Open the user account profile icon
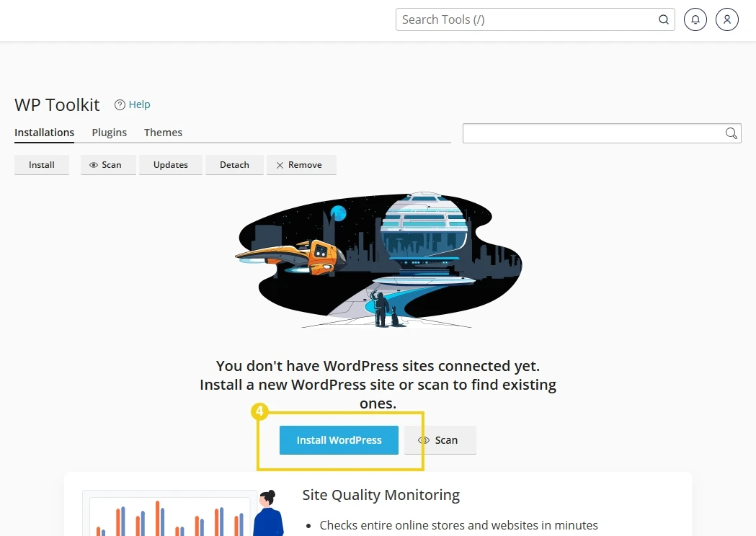This screenshot has height=536, width=756. point(727,19)
